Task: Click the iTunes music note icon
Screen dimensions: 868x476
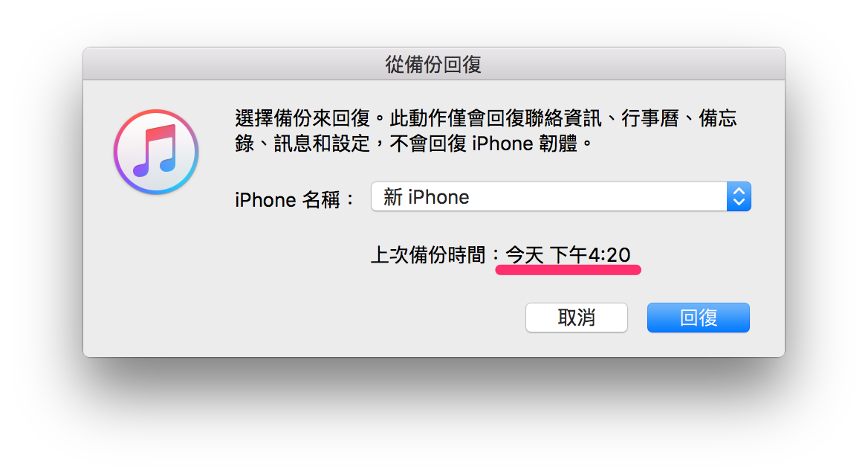Action: click(157, 151)
